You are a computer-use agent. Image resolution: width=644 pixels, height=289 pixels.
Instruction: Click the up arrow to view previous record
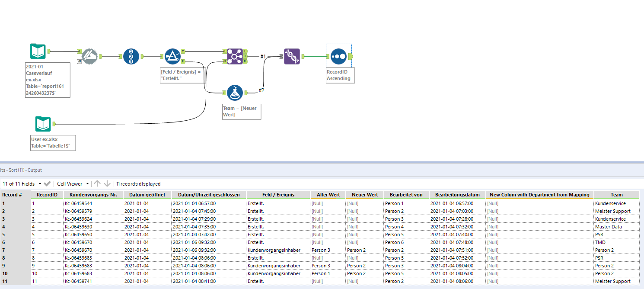coord(97,183)
